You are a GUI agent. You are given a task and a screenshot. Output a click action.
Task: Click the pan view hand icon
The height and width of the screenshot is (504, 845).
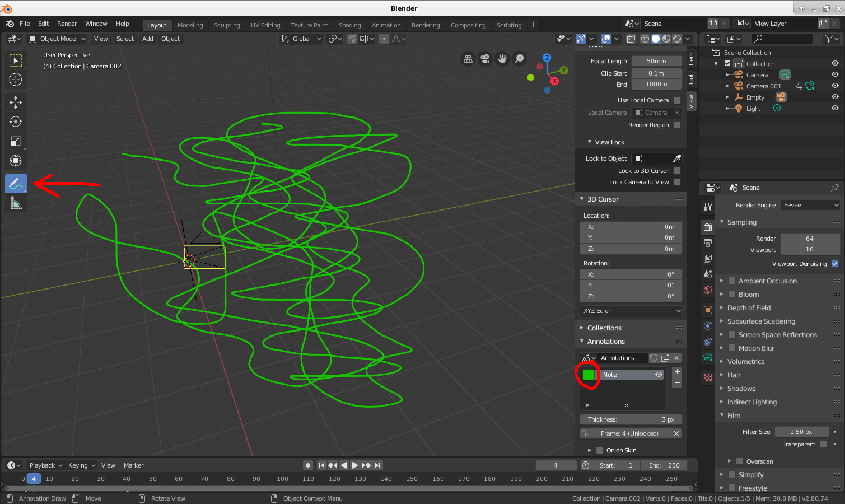click(502, 58)
